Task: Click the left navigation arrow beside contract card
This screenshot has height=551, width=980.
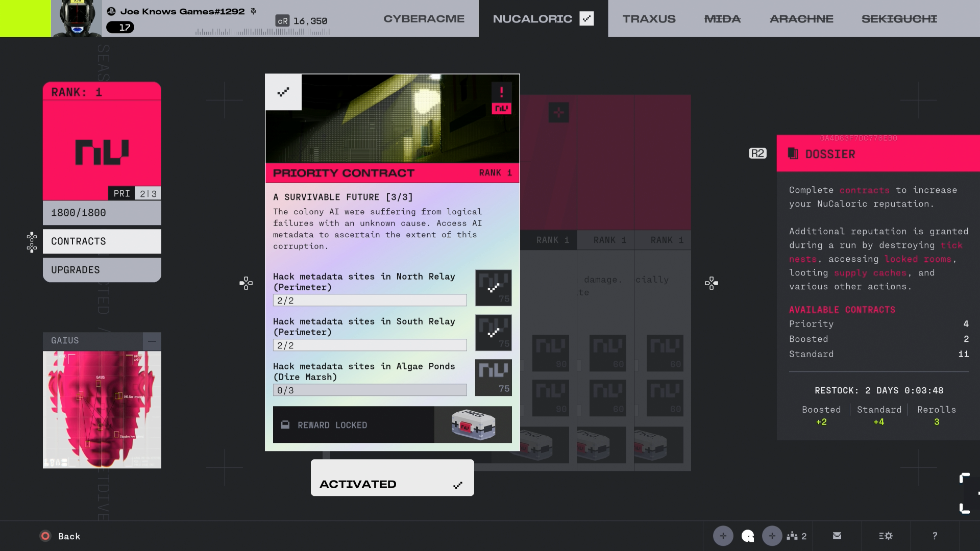Action: (x=246, y=283)
